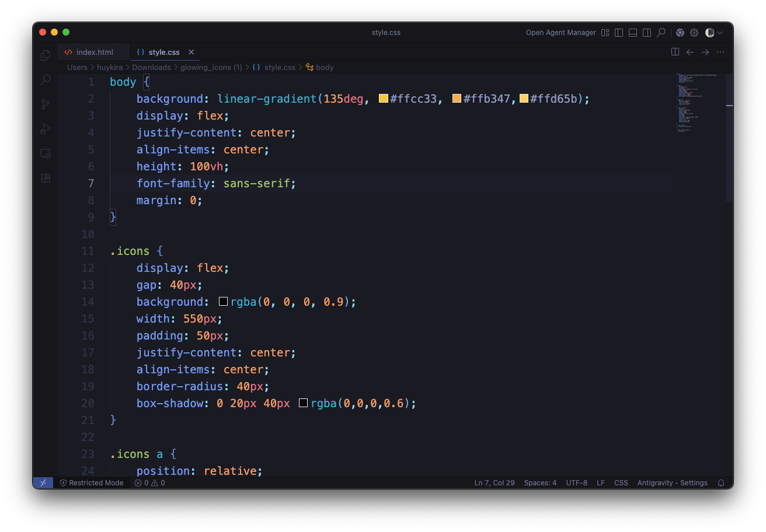The width and height of the screenshot is (766, 532).
Task: Open the Extensions view
Action: tap(46, 178)
